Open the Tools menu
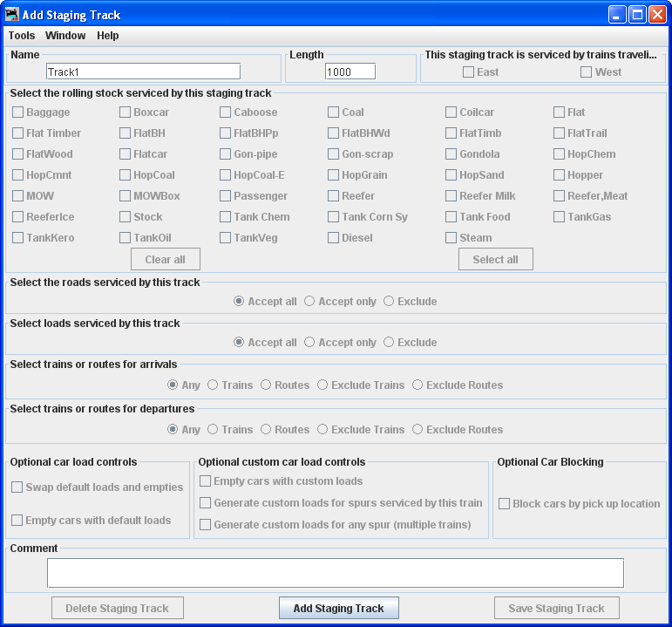 coord(22,36)
